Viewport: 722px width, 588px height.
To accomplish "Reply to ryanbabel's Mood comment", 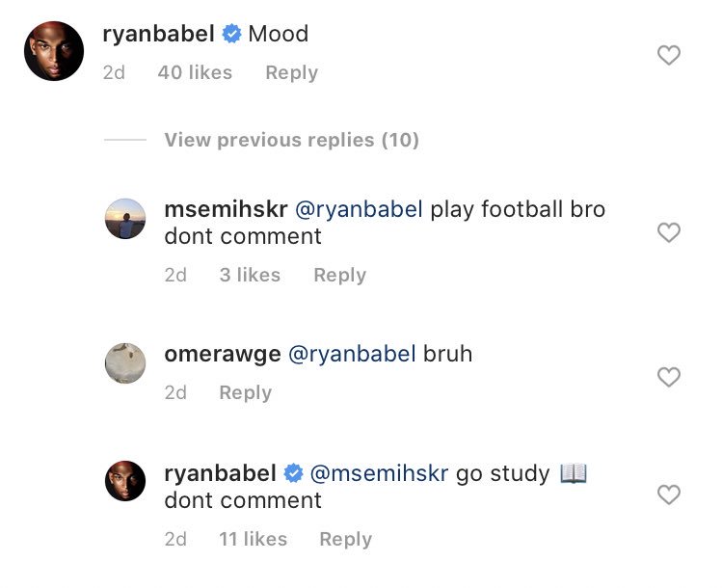I will click(291, 72).
